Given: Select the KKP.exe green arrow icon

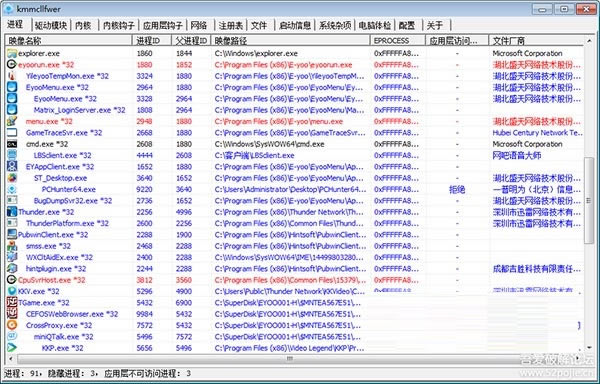Looking at the screenshot, I should pos(12,348).
